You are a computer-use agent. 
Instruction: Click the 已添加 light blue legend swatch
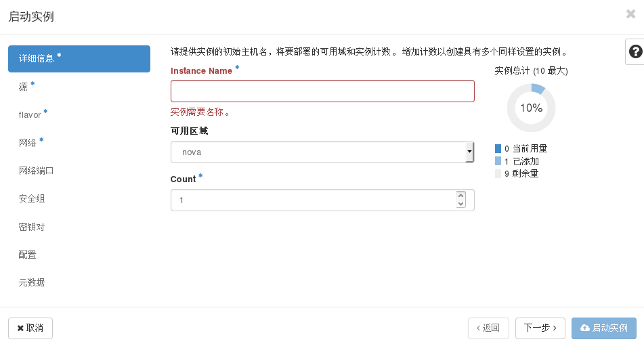(498, 161)
